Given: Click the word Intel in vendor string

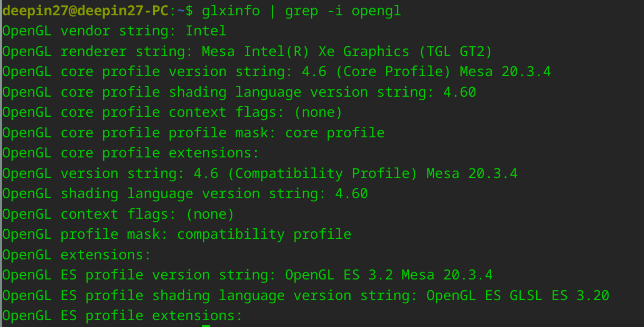Looking at the screenshot, I should (206, 31).
